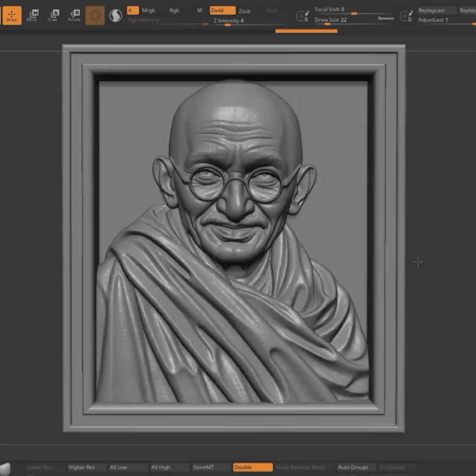This screenshot has height=476, width=476.
Task: Switch to the Scale tool
Action: point(53,16)
